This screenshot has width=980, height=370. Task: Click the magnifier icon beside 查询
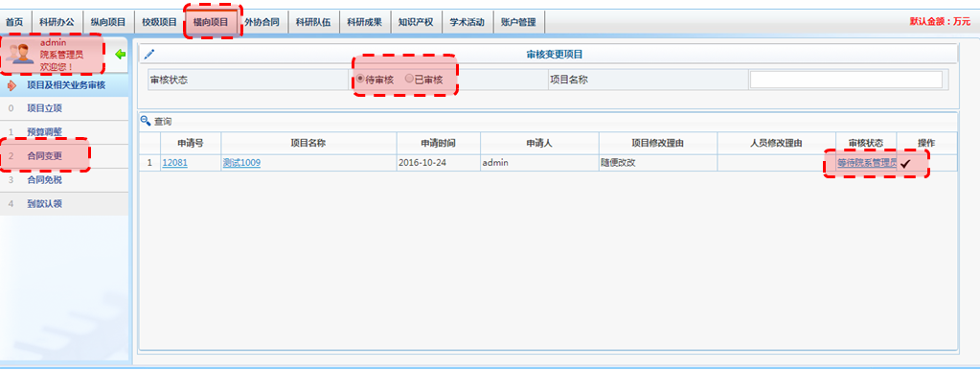click(x=146, y=121)
